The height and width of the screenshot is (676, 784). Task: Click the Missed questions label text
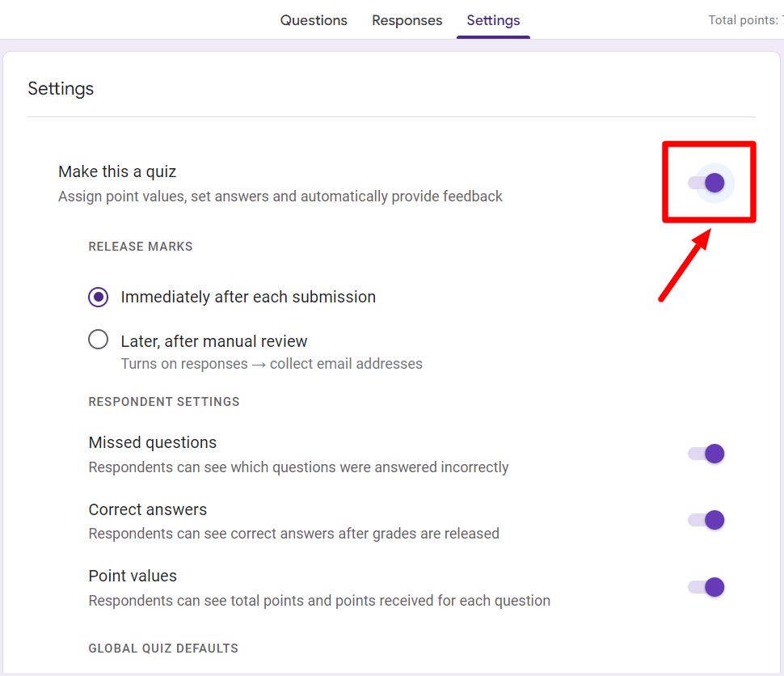pos(153,443)
